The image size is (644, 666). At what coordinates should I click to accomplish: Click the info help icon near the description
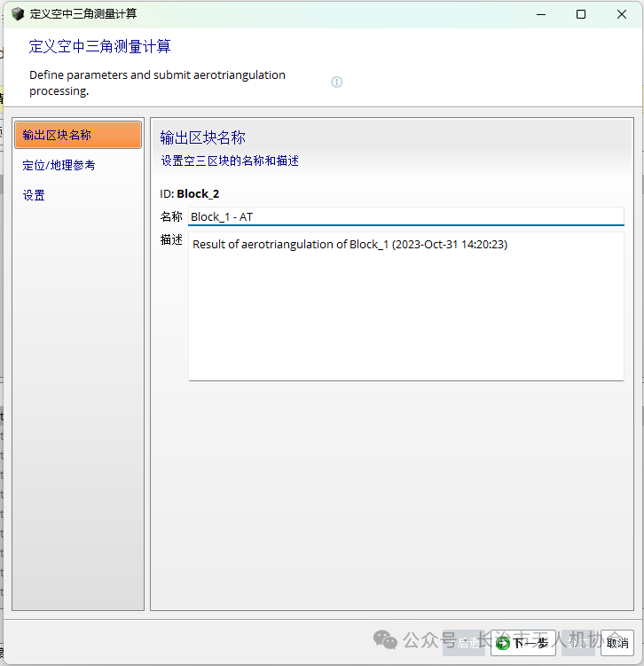pos(336,82)
